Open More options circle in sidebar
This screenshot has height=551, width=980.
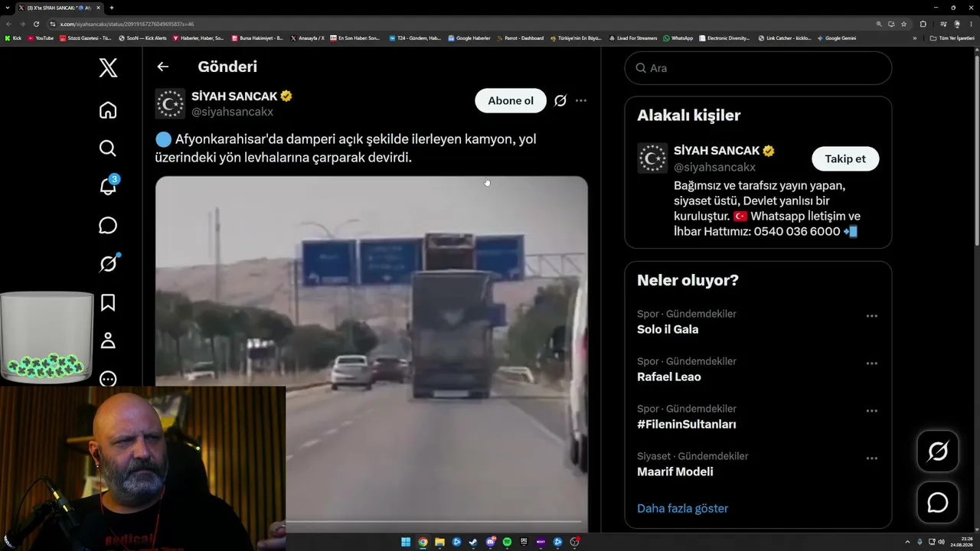[108, 379]
